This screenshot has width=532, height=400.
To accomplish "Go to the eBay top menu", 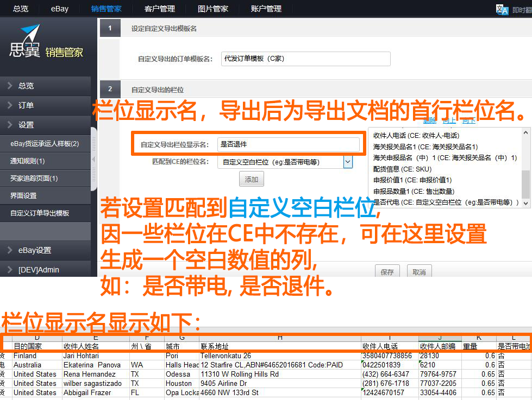I will click(60, 9).
